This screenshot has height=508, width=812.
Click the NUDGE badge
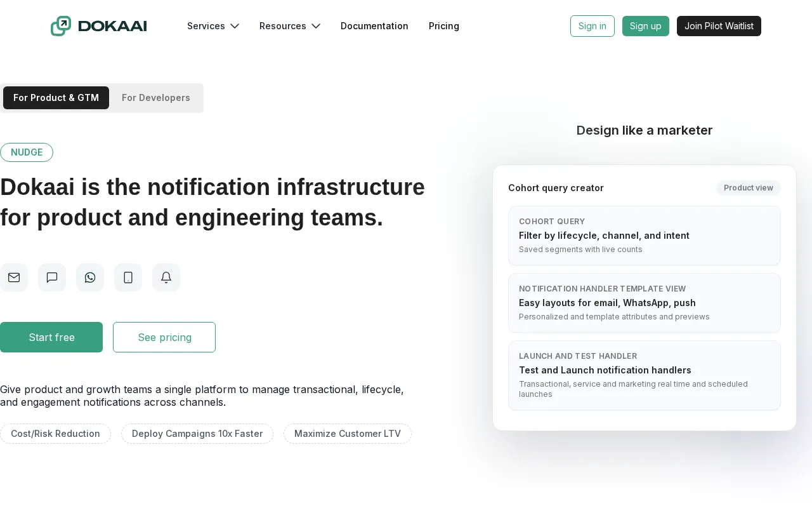[27, 152]
